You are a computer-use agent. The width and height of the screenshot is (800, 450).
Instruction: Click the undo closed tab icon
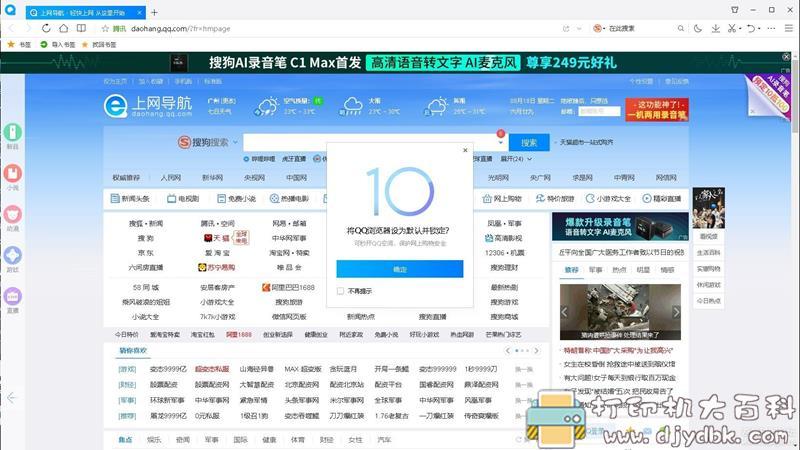tap(751, 29)
